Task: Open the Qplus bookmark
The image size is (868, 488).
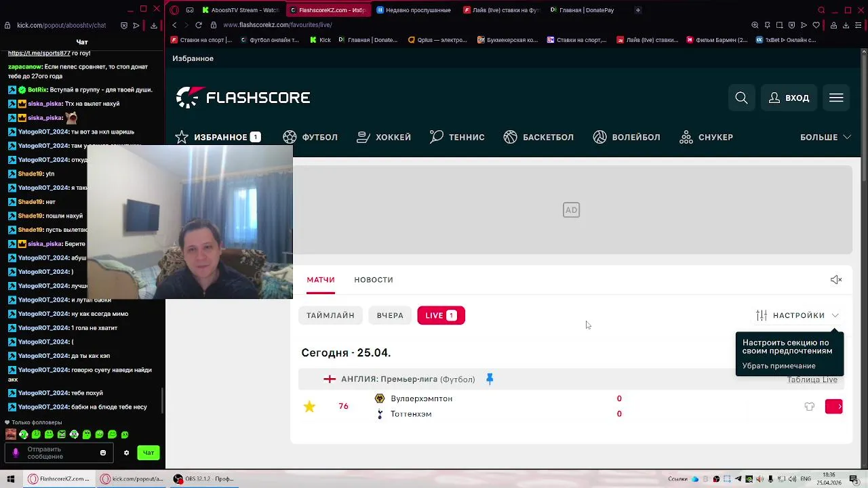Action: coord(437,40)
